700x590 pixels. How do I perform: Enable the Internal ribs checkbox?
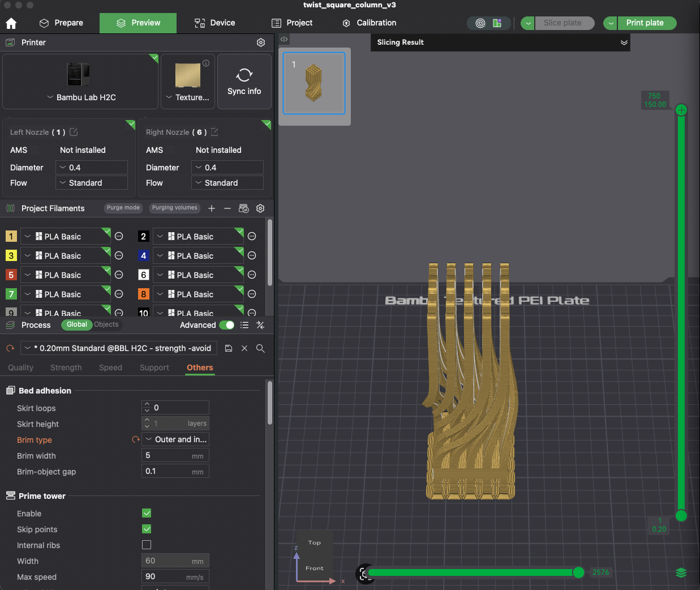point(146,545)
